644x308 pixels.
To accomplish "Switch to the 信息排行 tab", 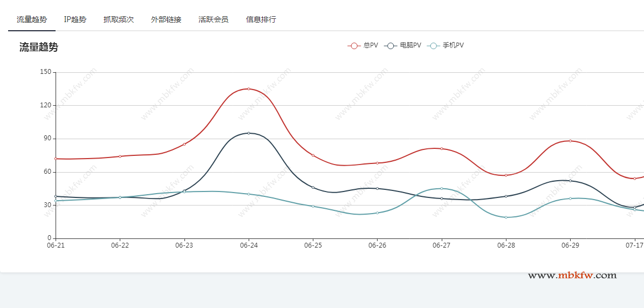I will click(261, 19).
